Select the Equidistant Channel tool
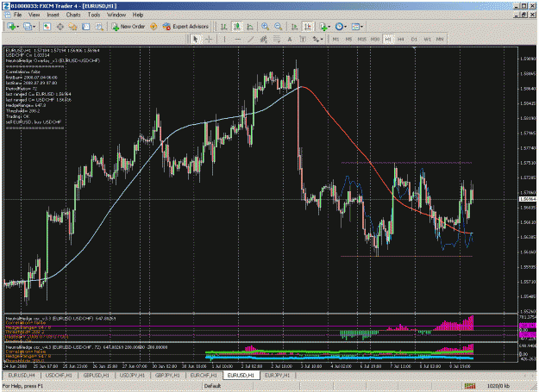 coord(263,39)
